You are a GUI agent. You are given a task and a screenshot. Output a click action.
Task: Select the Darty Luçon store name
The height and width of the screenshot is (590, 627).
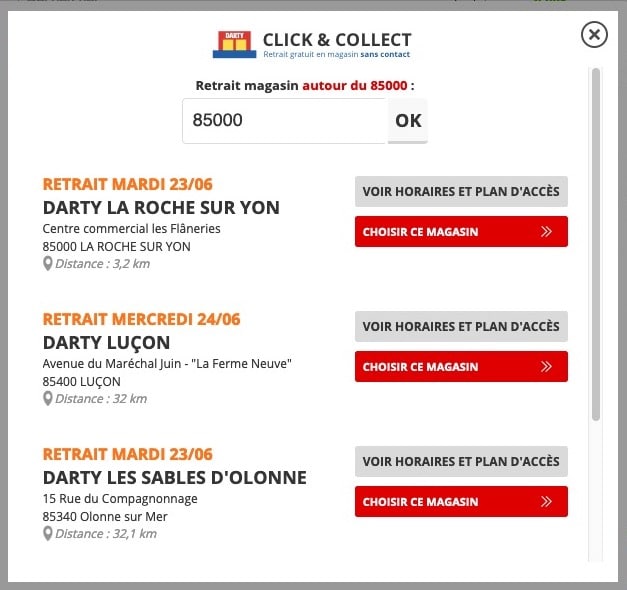point(106,343)
